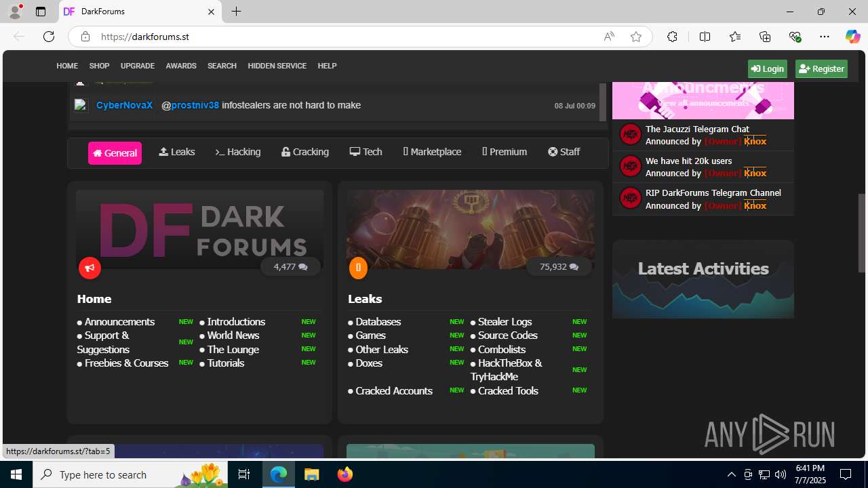Open the volume control tray icon

[781, 474]
